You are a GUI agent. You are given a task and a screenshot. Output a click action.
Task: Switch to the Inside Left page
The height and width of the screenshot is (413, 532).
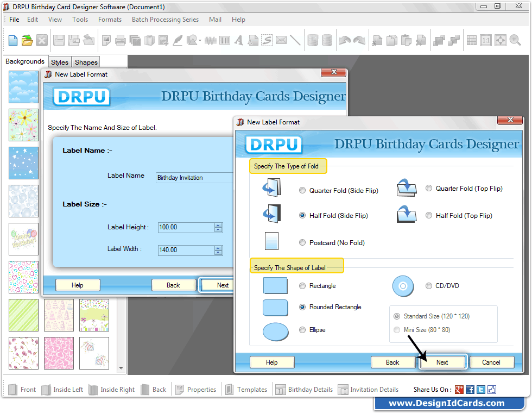(62, 390)
